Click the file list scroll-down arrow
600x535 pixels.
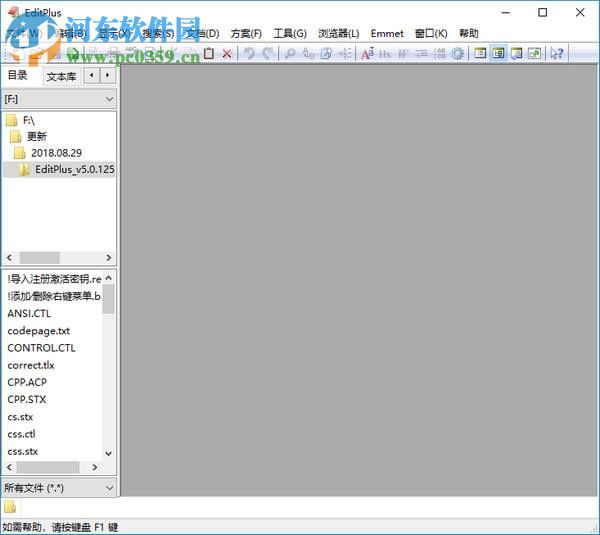108,453
